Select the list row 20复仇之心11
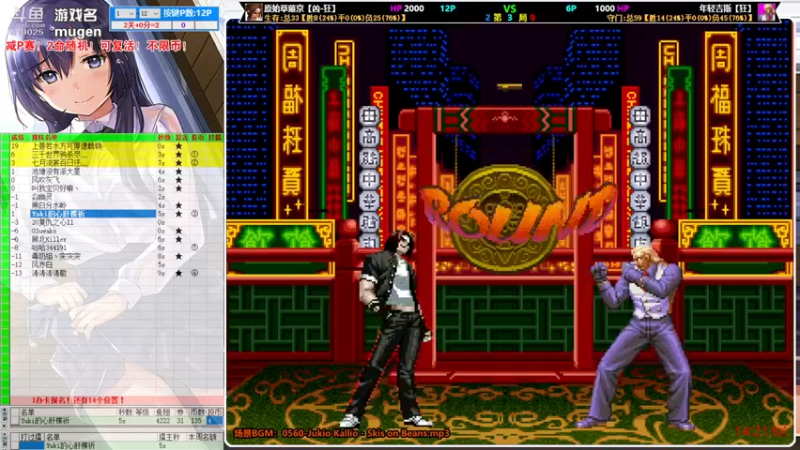Screen dimensions: 800x450 tap(116, 222)
